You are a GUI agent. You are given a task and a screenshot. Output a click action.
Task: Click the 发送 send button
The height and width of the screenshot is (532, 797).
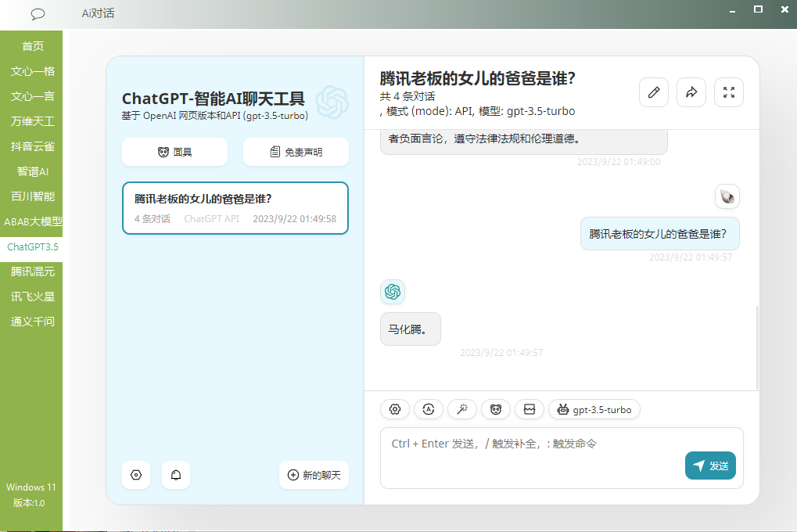[711, 465]
